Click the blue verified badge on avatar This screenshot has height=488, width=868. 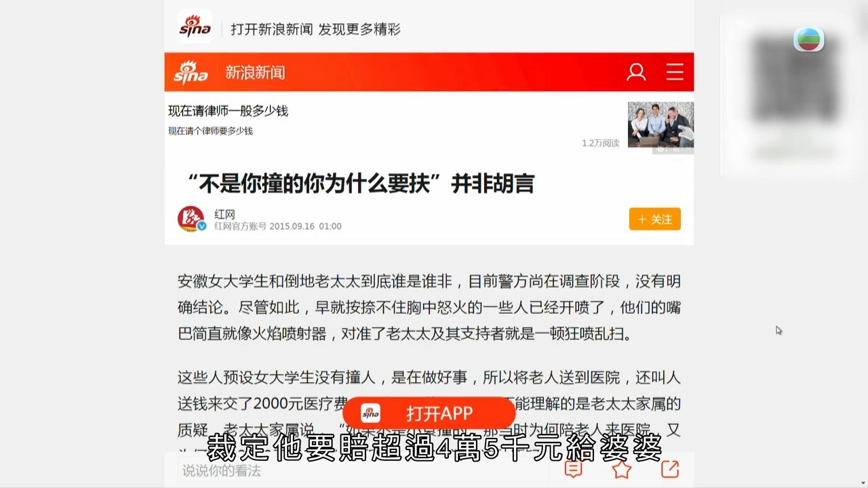pos(201,226)
